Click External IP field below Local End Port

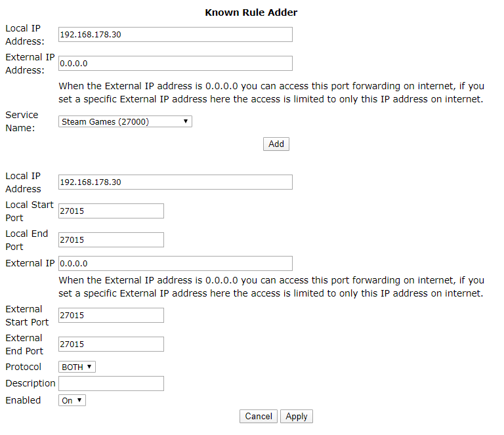click(x=175, y=264)
